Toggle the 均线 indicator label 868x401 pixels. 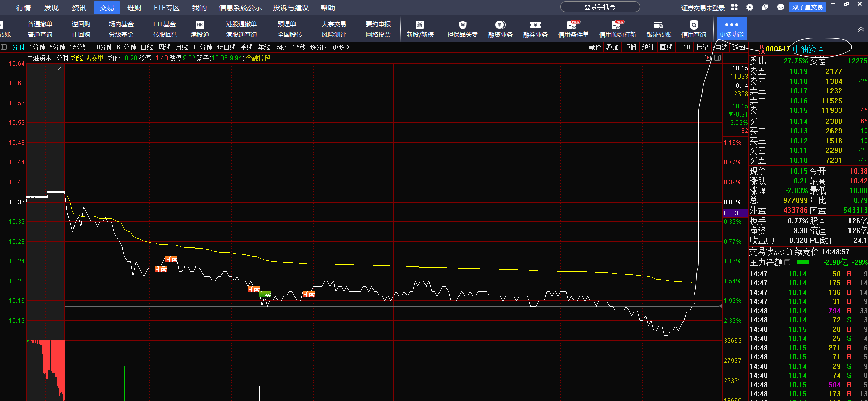tap(77, 58)
